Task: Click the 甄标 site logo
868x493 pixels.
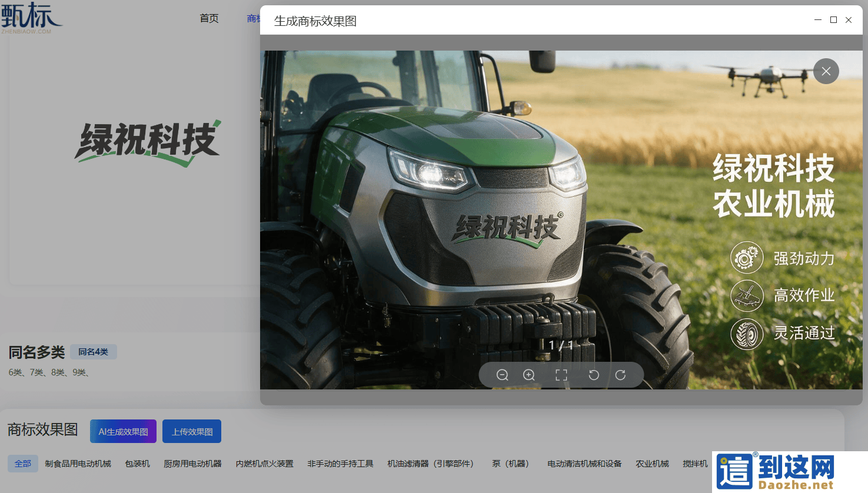Action: click(x=31, y=18)
